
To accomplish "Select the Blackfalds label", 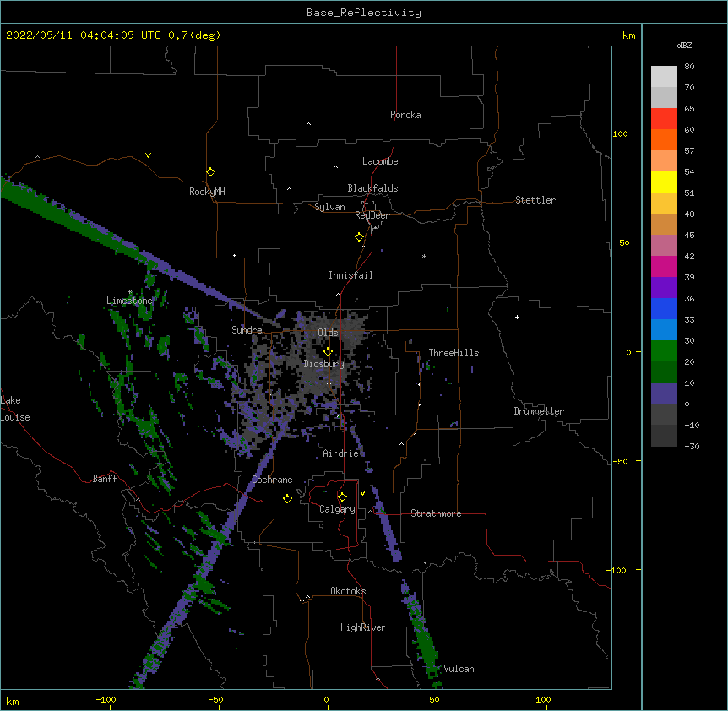I will point(372,188).
